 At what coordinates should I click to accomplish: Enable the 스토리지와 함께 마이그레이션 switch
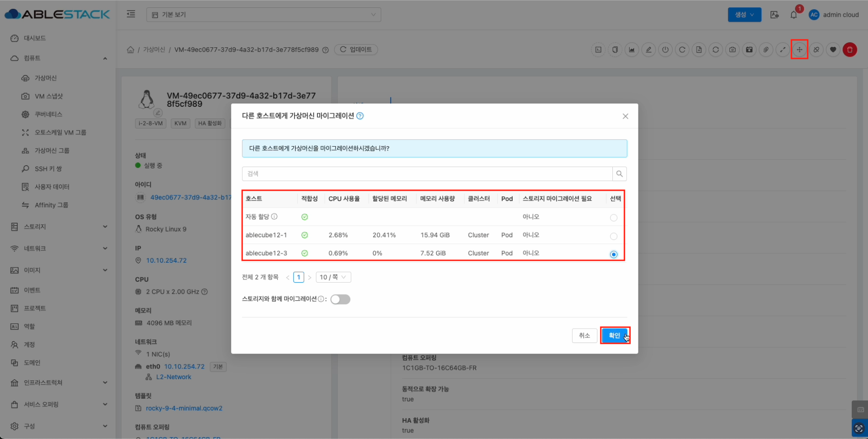point(340,299)
